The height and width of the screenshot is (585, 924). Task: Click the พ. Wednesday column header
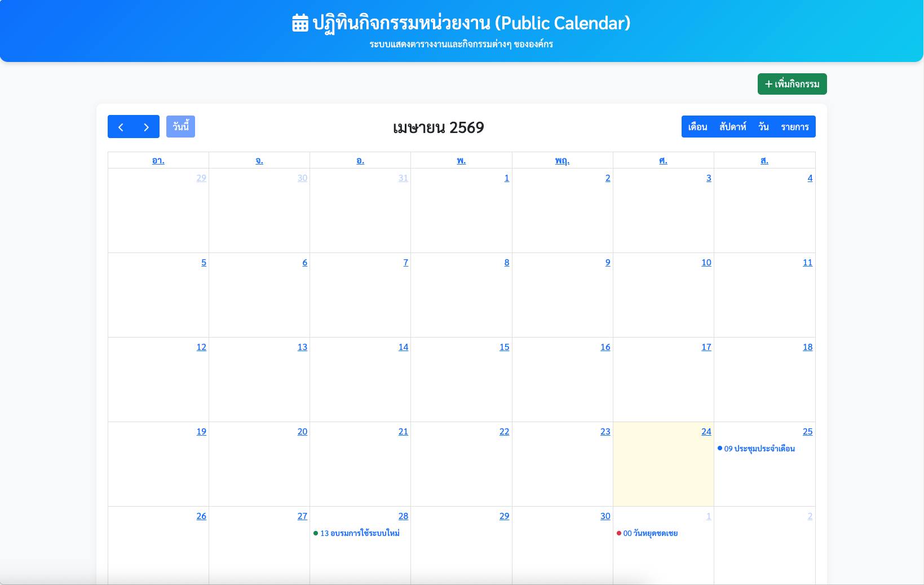(x=461, y=161)
